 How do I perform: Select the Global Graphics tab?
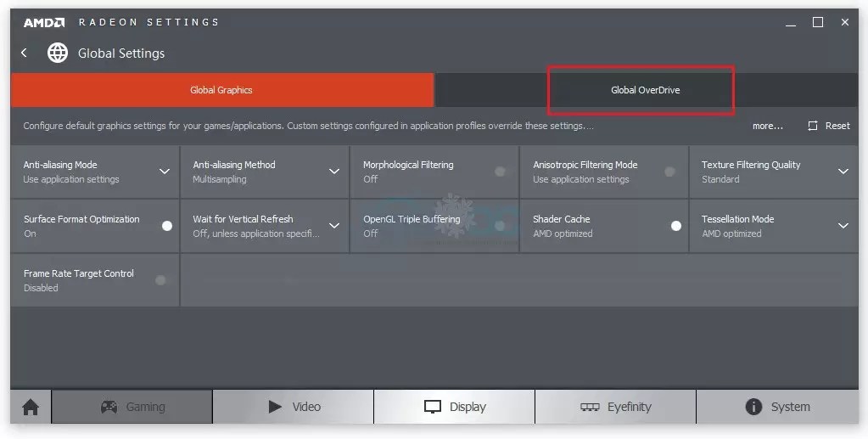point(221,90)
